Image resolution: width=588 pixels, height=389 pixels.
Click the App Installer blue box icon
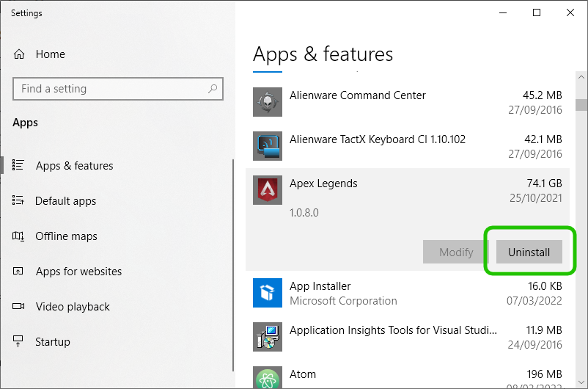click(x=268, y=293)
